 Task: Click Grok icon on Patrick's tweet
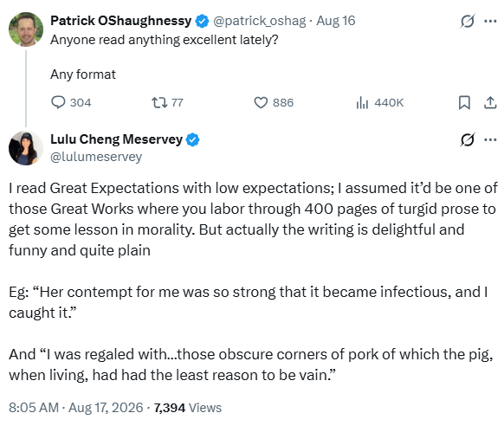click(x=467, y=21)
